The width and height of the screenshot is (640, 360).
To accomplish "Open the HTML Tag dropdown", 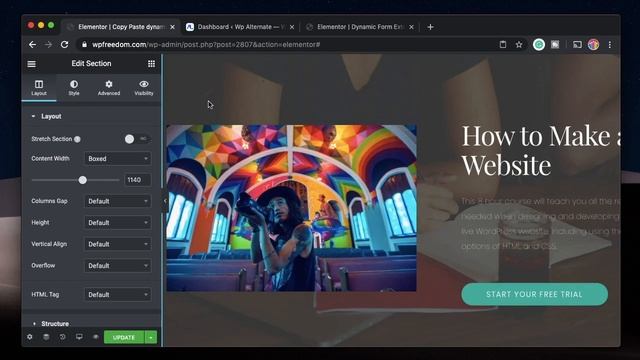I will coord(118,295).
